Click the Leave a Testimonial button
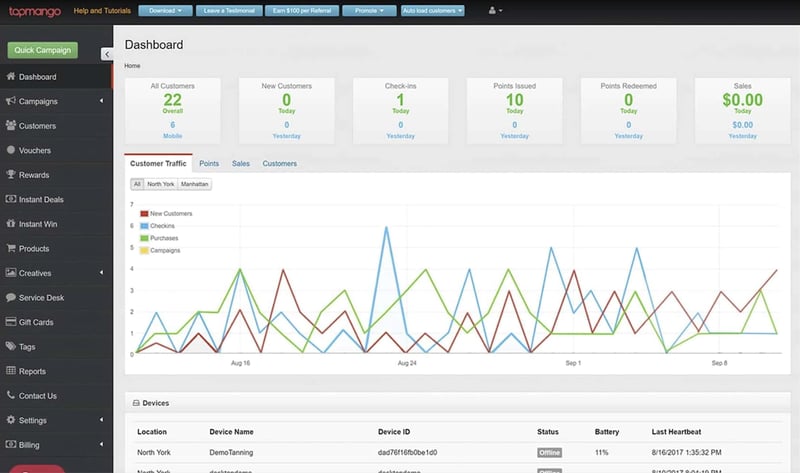The width and height of the screenshot is (800, 473). click(230, 11)
